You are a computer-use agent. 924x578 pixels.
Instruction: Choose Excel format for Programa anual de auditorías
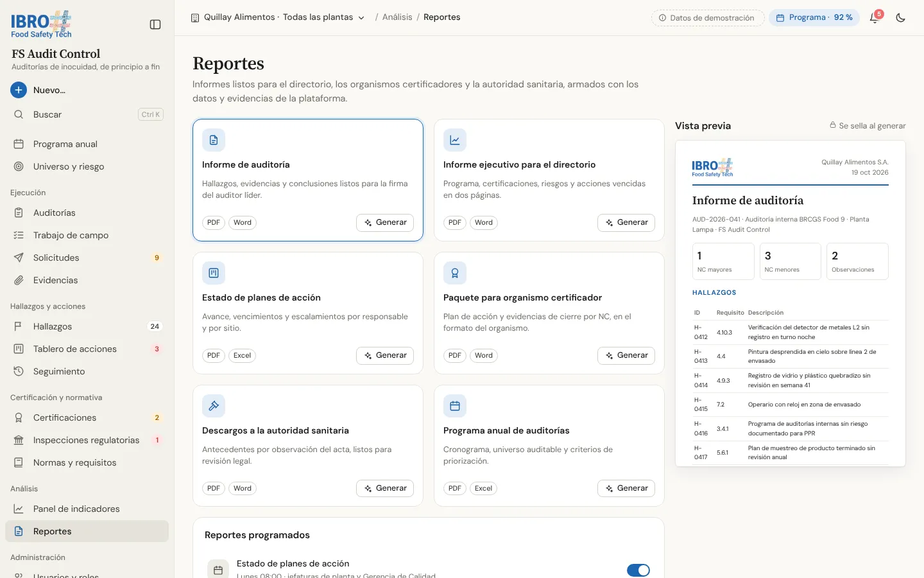pos(484,489)
